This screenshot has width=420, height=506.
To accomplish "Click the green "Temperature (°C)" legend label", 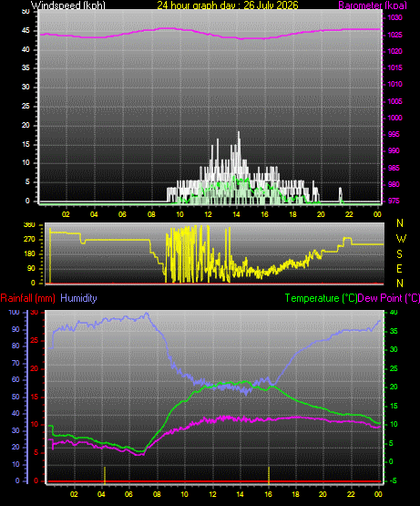I will (321, 298).
